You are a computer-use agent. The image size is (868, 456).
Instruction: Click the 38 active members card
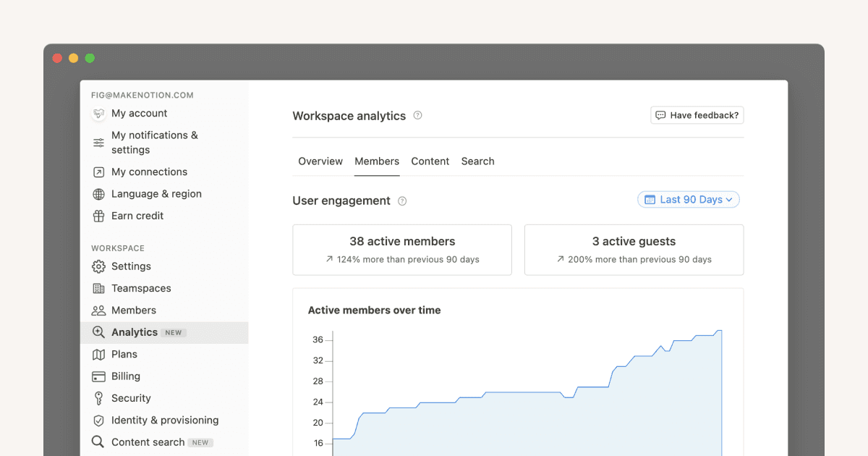click(x=401, y=250)
